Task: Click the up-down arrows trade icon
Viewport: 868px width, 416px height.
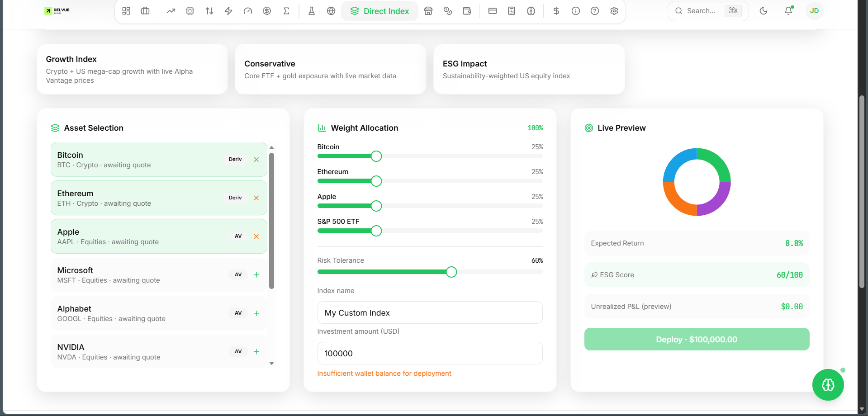Action: tap(209, 11)
